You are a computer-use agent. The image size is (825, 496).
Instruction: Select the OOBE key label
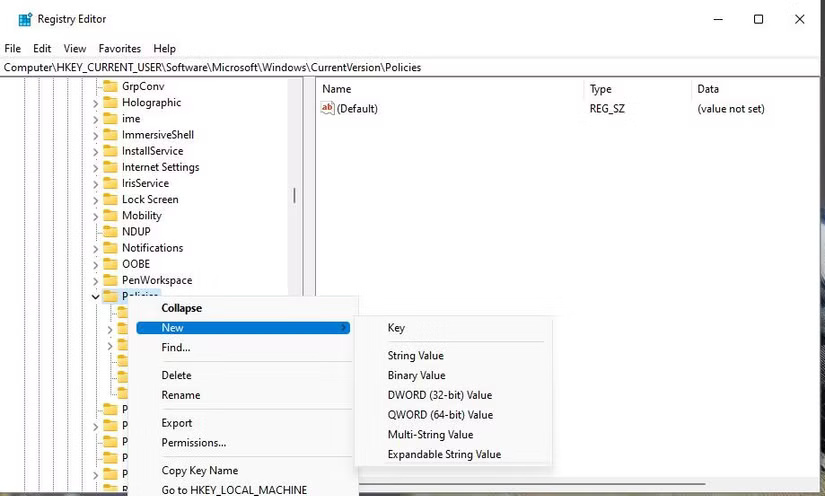(136, 264)
